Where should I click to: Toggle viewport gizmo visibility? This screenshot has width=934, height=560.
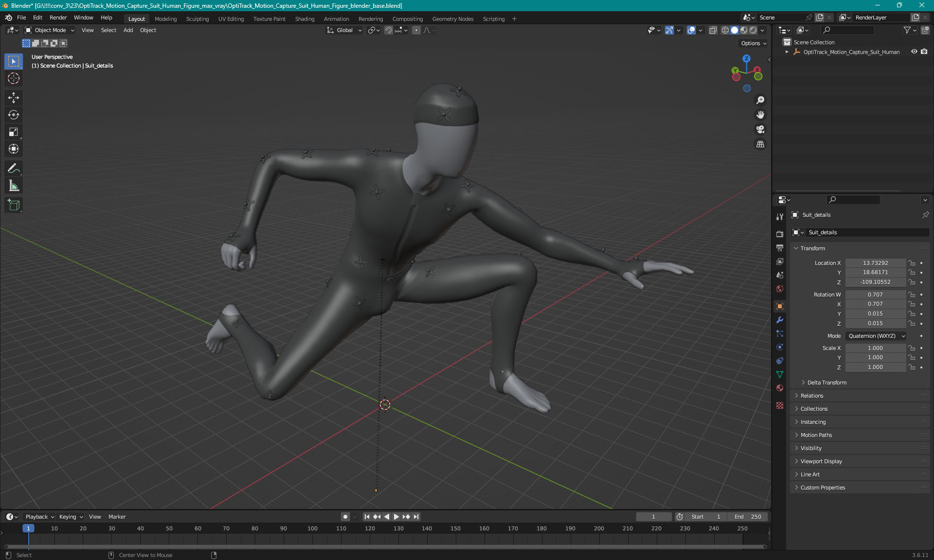click(669, 30)
